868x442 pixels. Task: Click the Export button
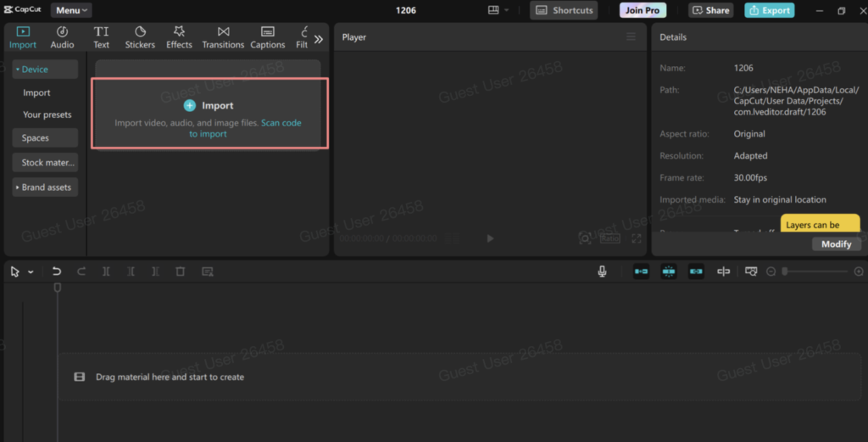pyautogui.click(x=770, y=10)
